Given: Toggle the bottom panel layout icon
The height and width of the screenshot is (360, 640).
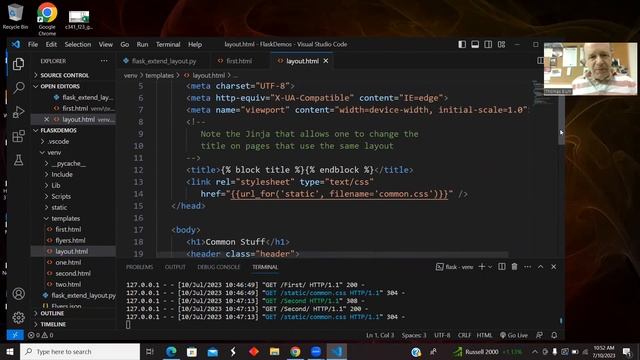Looking at the screenshot, I should pos(475,44).
